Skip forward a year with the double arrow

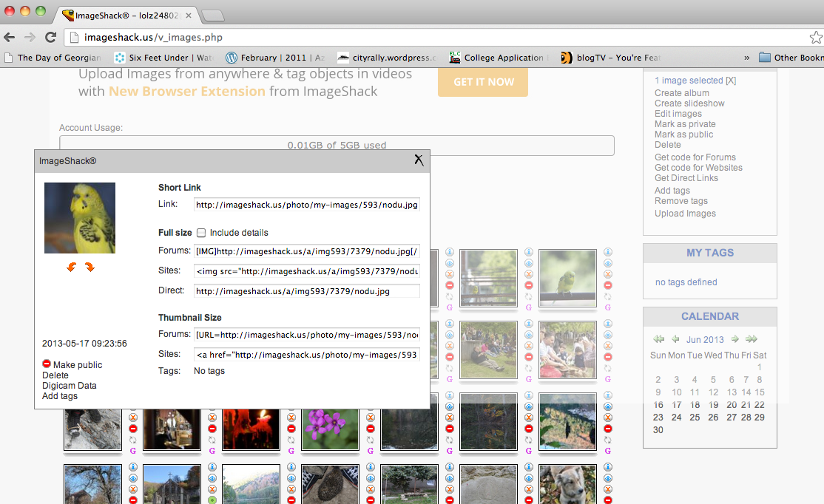[x=752, y=339]
